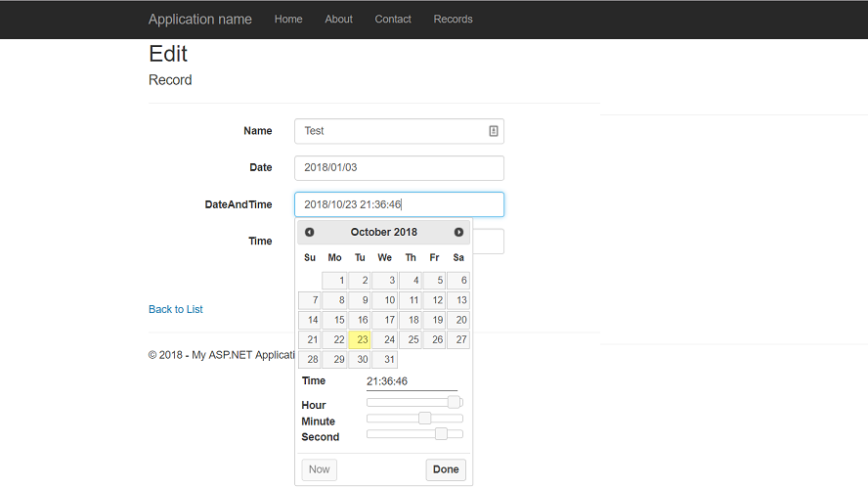Pick October 31 in the calendar
Screen dimensions: 868x488
click(384, 359)
